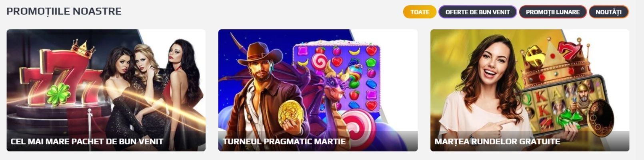Select the TOATE filter tab
The image size is (644, 160).
(420, 12)
